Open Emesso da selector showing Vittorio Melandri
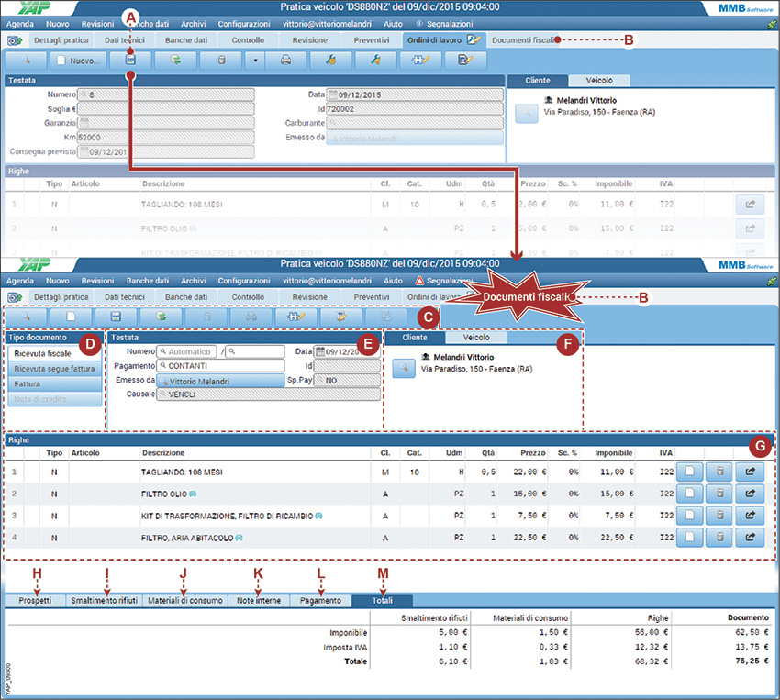This screenshot has width=780, height=700. pos(220,381)
